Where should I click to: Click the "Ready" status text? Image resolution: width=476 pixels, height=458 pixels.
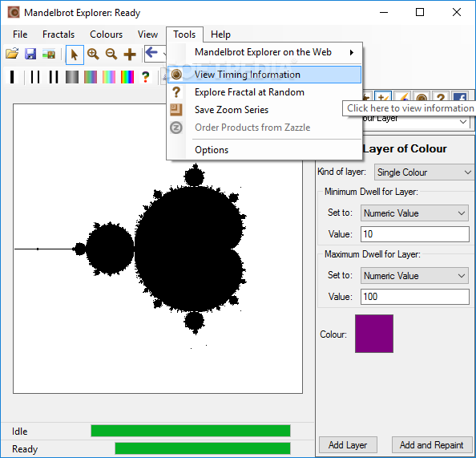click(x=25, y=449)
